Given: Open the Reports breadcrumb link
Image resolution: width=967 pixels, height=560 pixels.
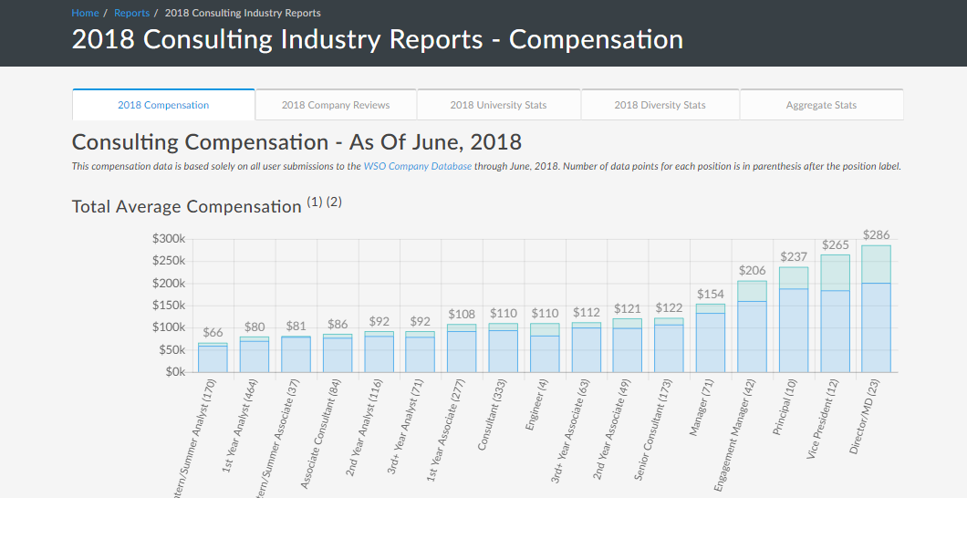Looking at the screenshot, I should coord(131,13).
